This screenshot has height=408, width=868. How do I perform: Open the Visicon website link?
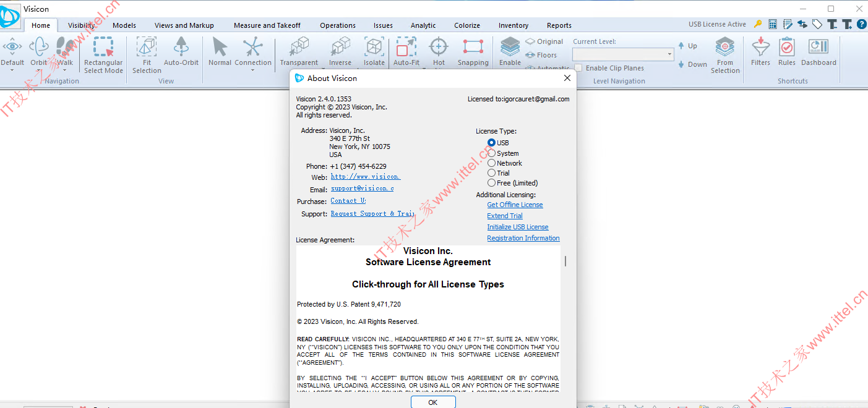[366, 177]
